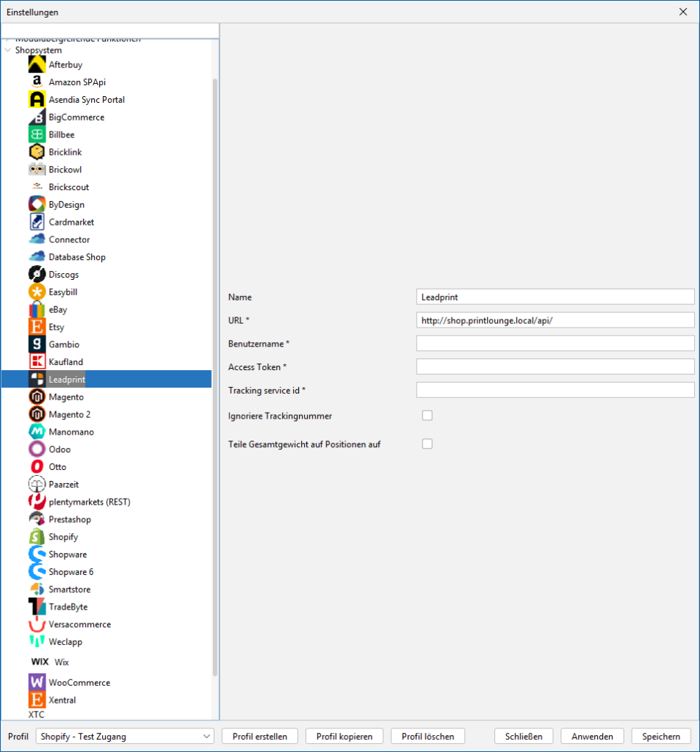This screenshot has height=752, width=700.
Task: Select the WooCommerce icon
Action: click(x=37, y=682)
